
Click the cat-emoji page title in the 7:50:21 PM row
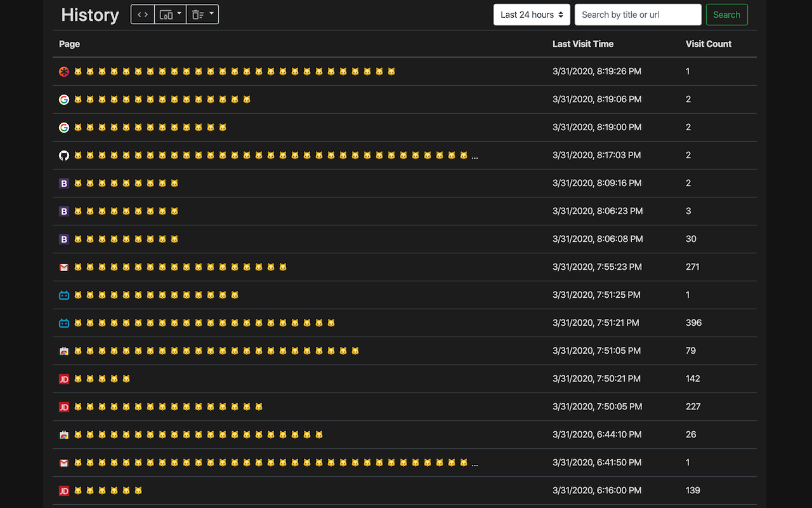tap(102, 379)
